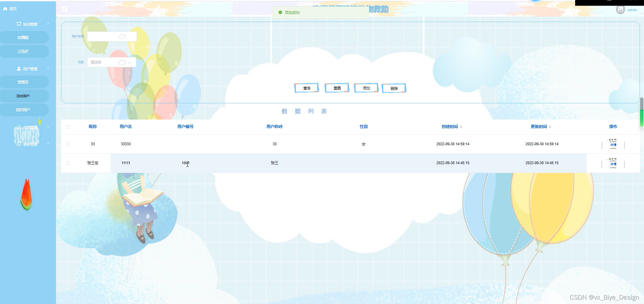This screenshot has height=304, width=644.
Task: Click the 操作 column header
Action: pyautogui.click(x=613, y=127)
